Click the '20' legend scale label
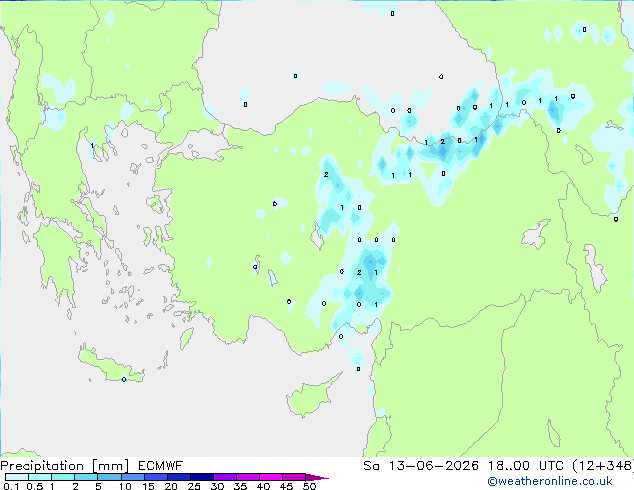 pos(171,486)
